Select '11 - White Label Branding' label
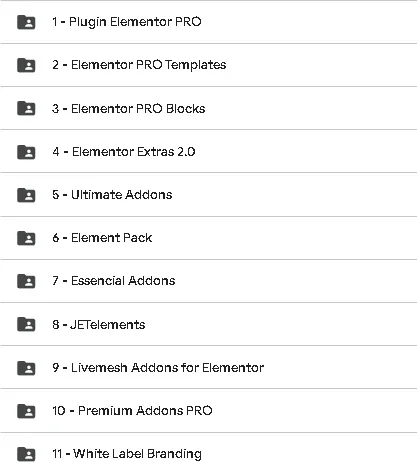The height and width of the screenshot is (475, 417). (127, 454)
